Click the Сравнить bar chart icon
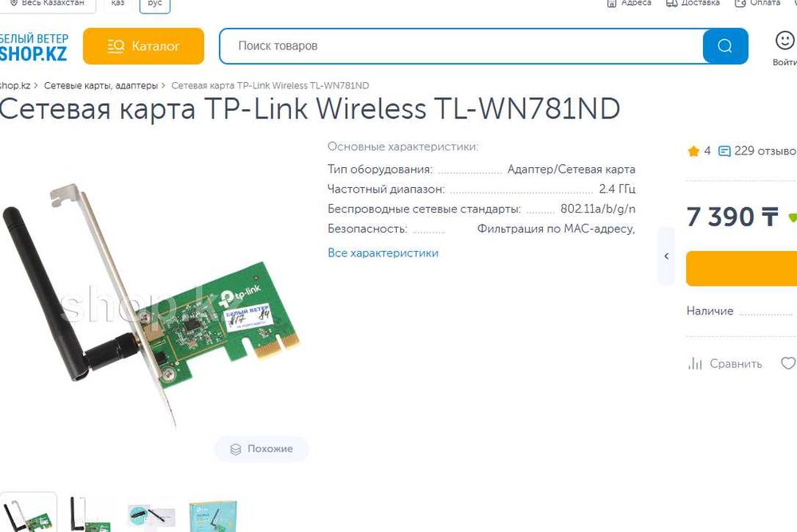This screenshot has height=532, width=797. click(x=695, y=363)
